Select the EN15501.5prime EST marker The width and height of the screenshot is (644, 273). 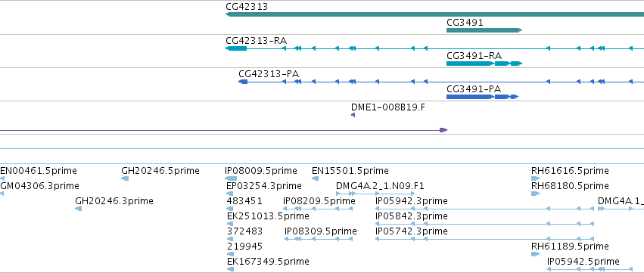(315, 178)
